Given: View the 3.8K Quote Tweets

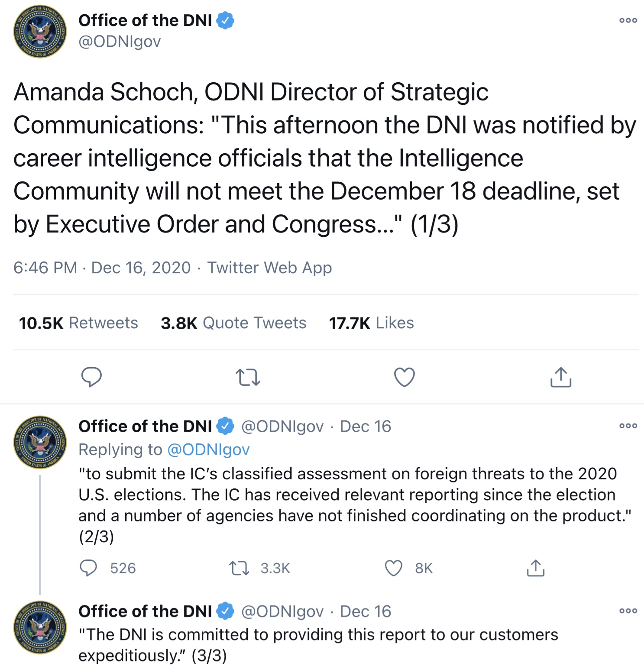Looking at the screenshot, I should [x=233, y=323].
